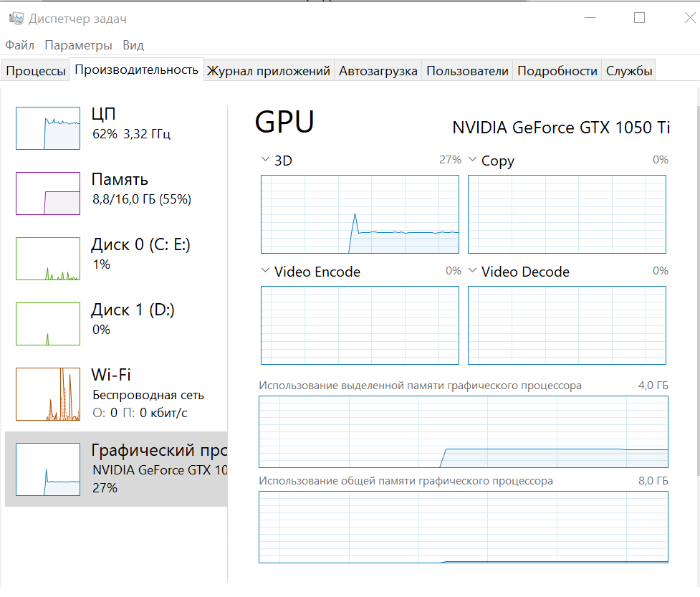700x597 pixels.
Task: Open the Параметры menu
Action: [x=78, y=45]
